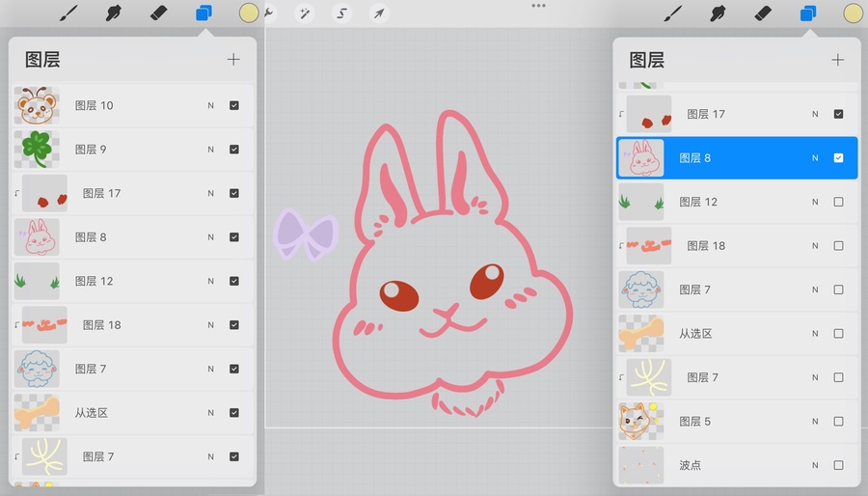Toggle right toolbar Layers icon
Image resolution: width=868 pixels, height=496 pixels.
pyautogui.click(x=808, y=13)
